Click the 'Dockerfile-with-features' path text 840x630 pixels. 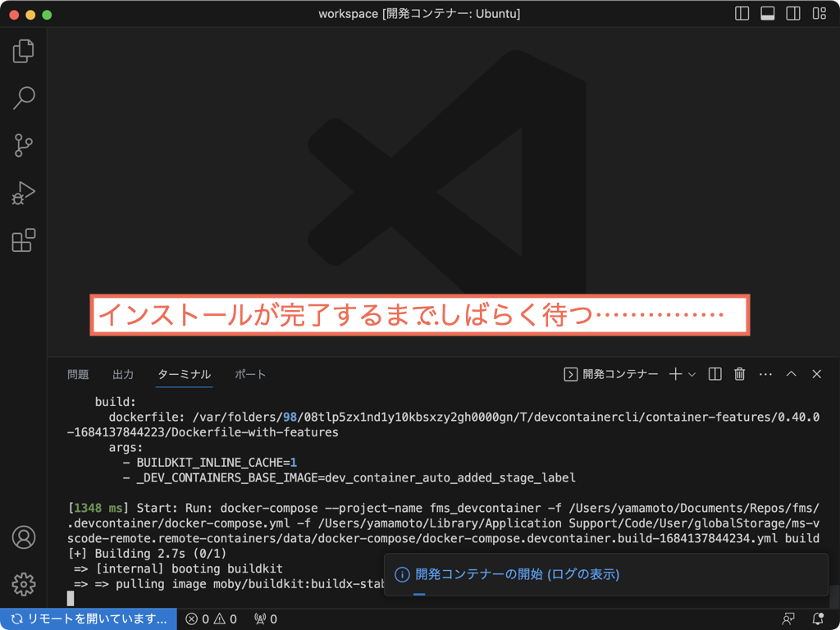pyautogui.click(x=255, y=431)
